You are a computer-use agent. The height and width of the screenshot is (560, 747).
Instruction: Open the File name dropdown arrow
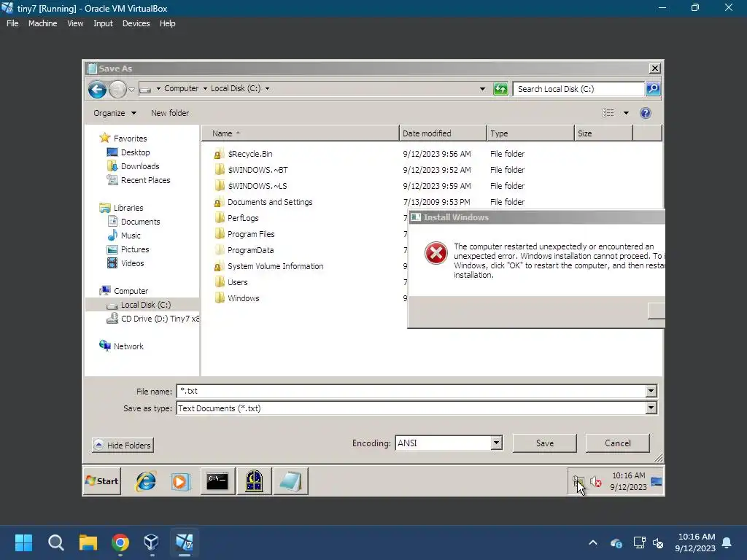[651, 391]
